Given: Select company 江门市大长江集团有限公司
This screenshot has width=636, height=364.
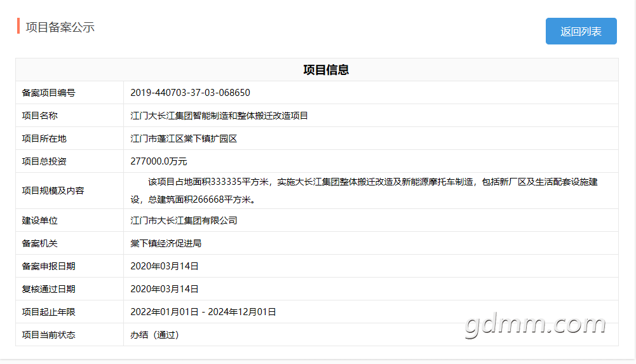Looking at the screenshot, I should pyautogui.click(x=184, y=220).
